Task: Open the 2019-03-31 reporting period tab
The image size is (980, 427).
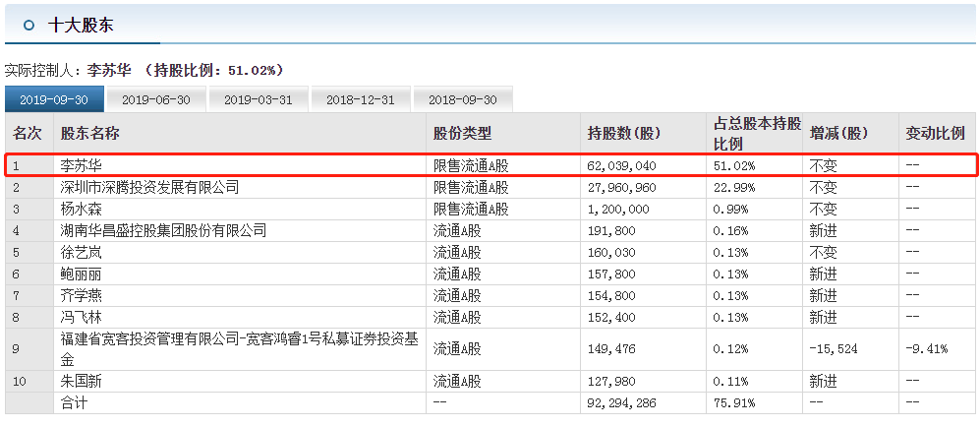Action: (259, 99)
